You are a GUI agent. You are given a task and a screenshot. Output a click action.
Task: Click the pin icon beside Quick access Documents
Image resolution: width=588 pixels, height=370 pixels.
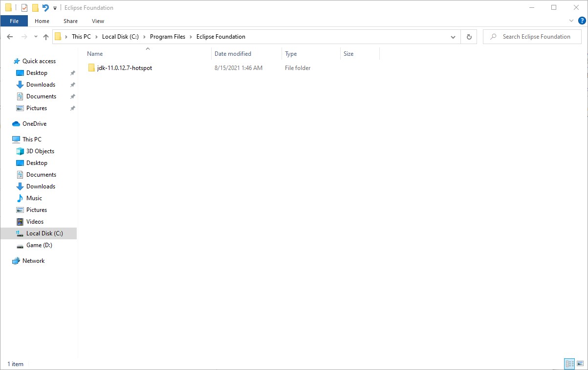point(72,96)
